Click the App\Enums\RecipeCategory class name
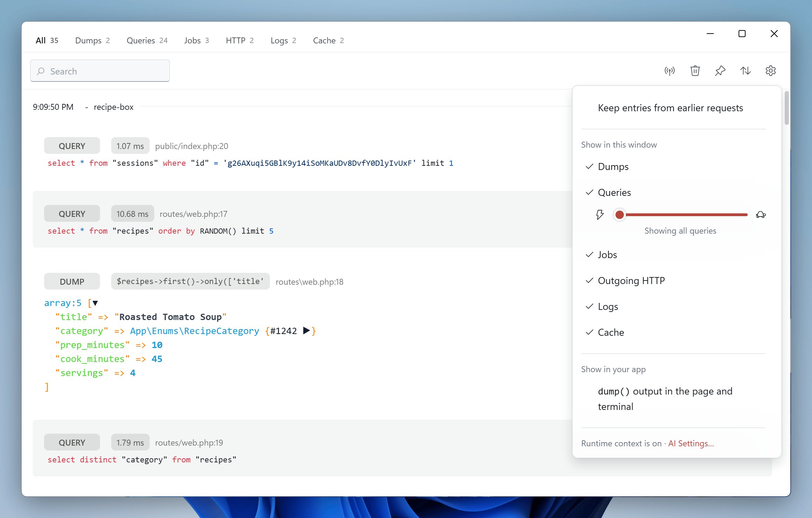 [x=194, y=331]
